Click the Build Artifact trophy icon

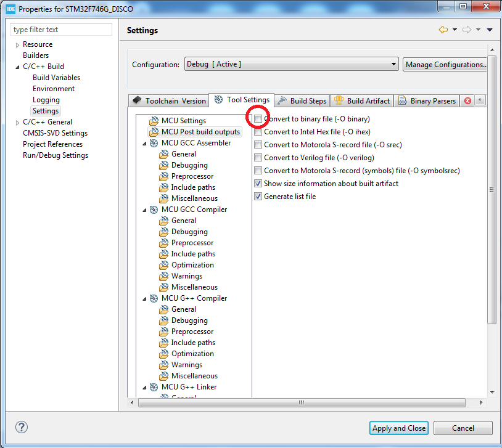pos(339,100)
